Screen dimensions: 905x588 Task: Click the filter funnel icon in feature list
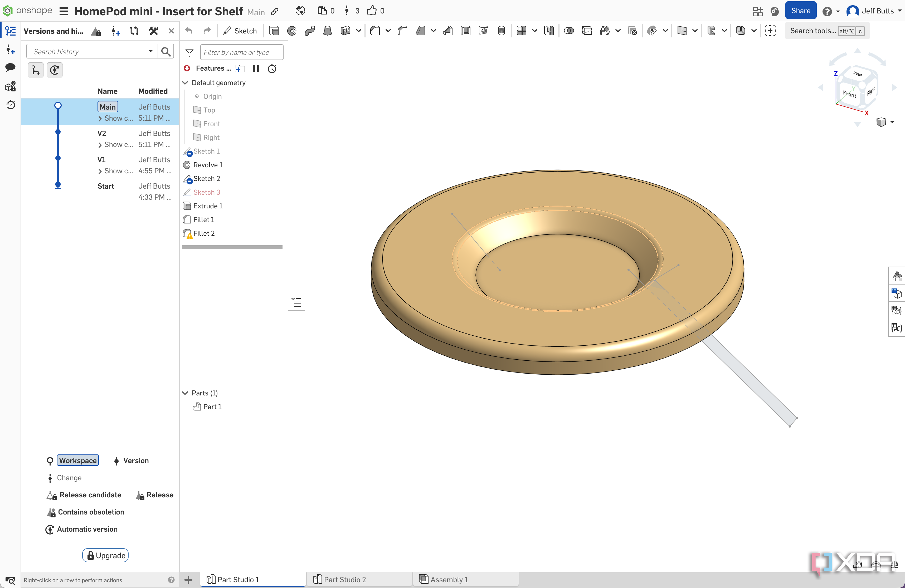pyautogui.click(x=189, y=52)
